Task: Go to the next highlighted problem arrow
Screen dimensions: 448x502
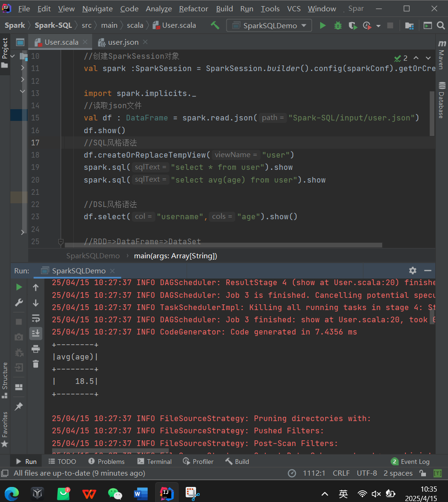Action: [x=428, y=58]
